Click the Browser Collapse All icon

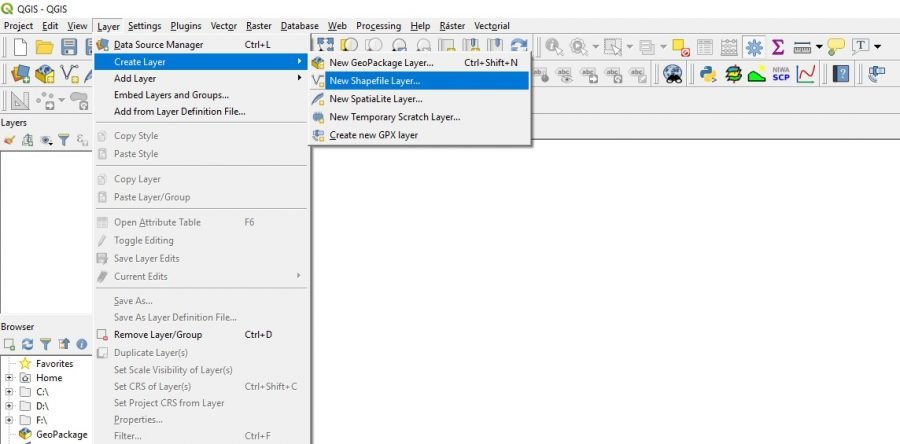click(64, 344)
